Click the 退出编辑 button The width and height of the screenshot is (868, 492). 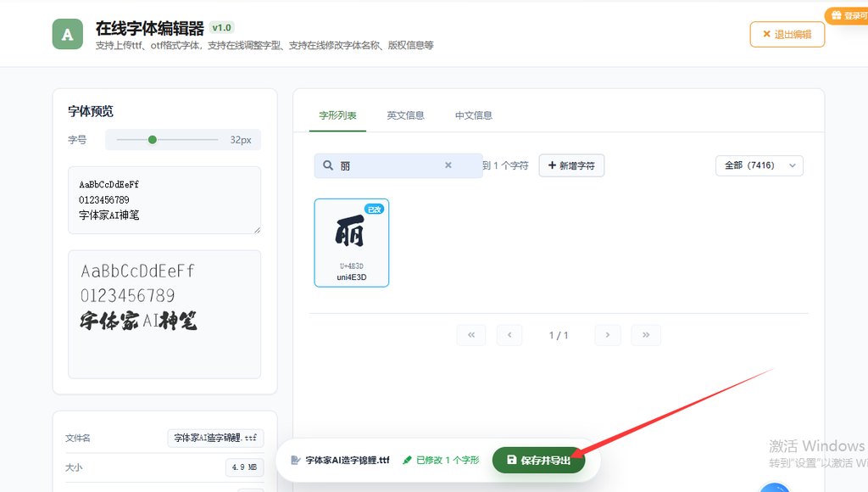click(x=787, y=34)
